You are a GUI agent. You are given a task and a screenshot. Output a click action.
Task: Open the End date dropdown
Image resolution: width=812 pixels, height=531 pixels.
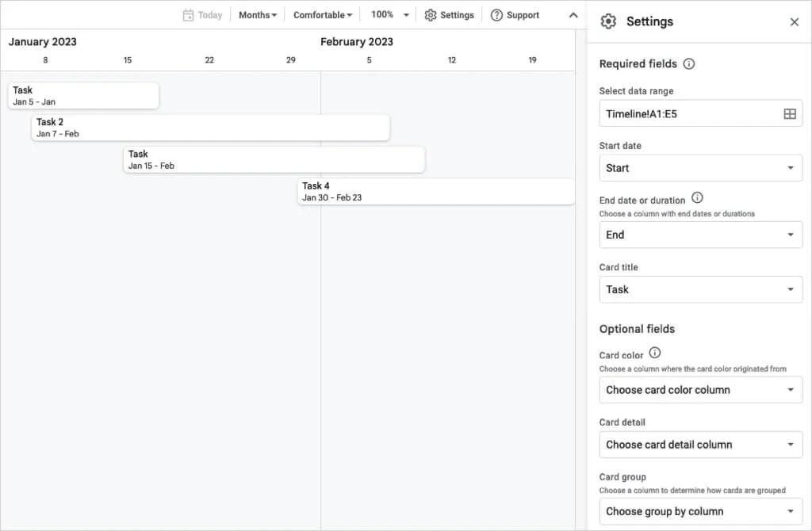700,235
